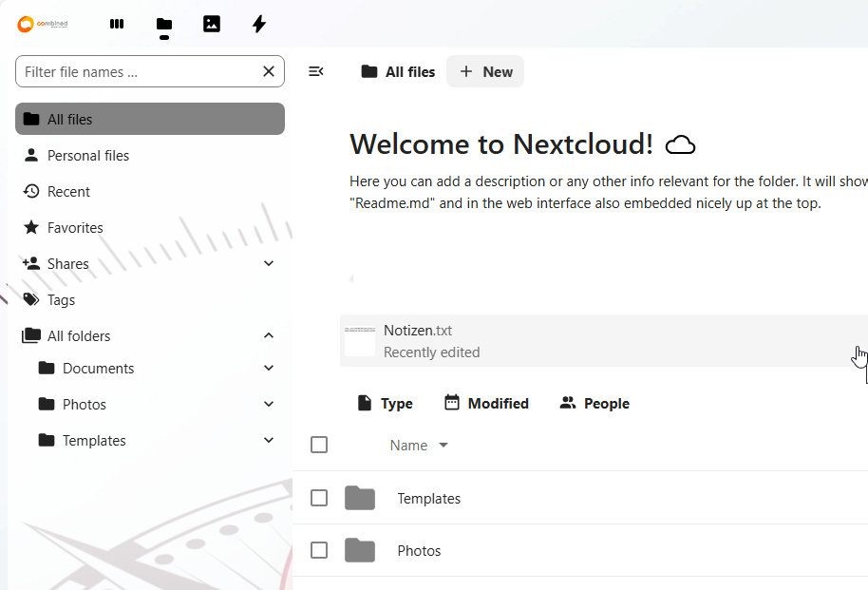Check the Templates folder row checkbox
Viewport: 868px width, 590px height.
click(x=319, y=498)
